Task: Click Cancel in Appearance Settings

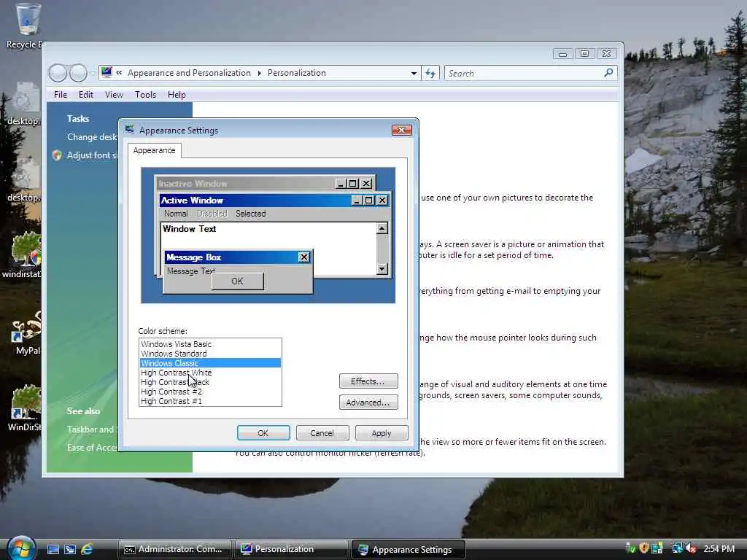Action: pos(322,433)
